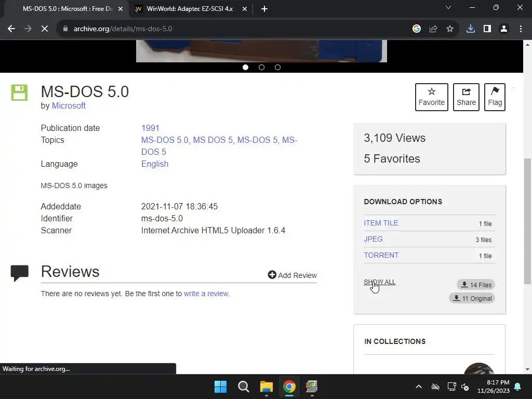This screenshot has width=532, height=399.
Task: Close the MS-DOS 5.0 tab
Action: click(121, 9)
